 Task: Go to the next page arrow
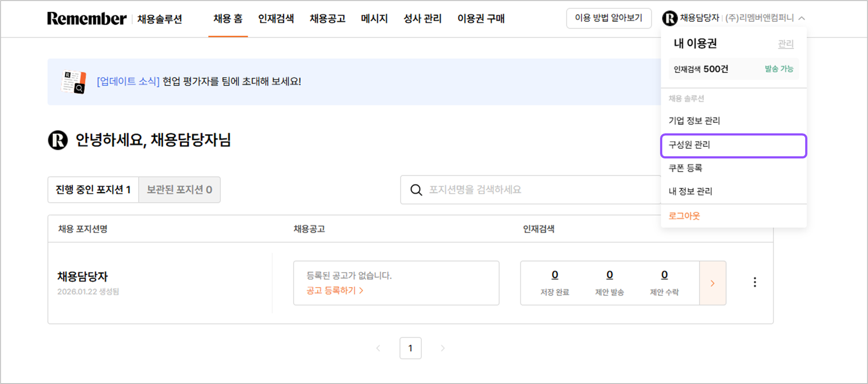pyautogui.click(x=442, y=348)
